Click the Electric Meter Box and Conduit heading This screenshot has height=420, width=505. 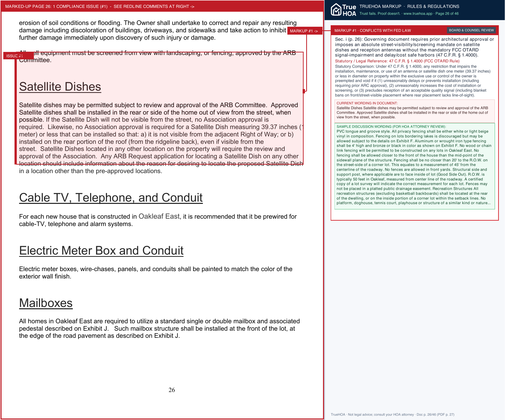[101, 251]
